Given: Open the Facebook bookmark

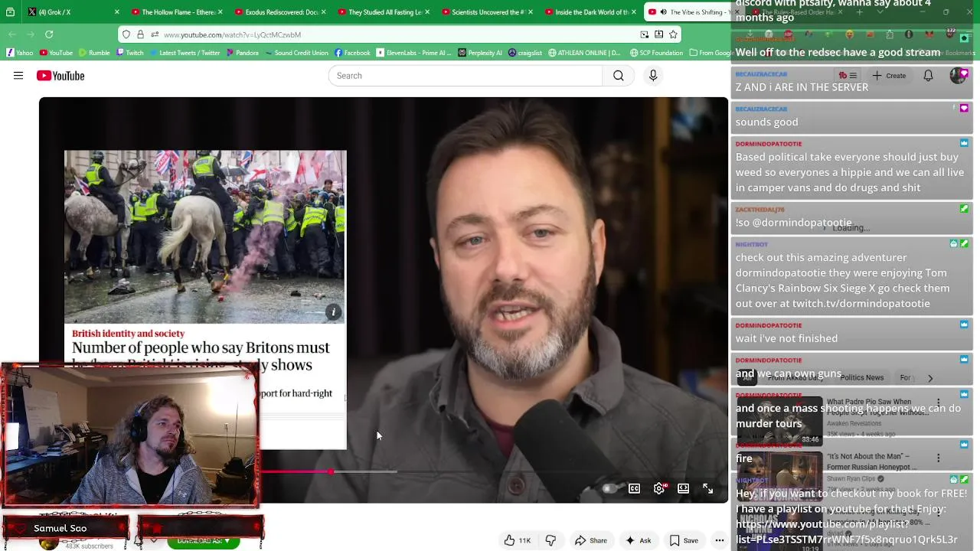Looking at the screenshot, I should tap(352, 53).
